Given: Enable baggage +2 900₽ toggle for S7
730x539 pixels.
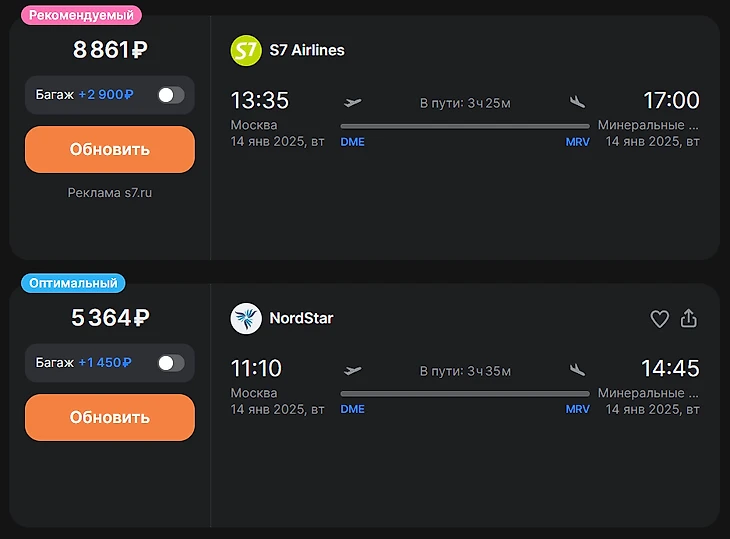Looking at the screenshot, I should tap(170, 95).
